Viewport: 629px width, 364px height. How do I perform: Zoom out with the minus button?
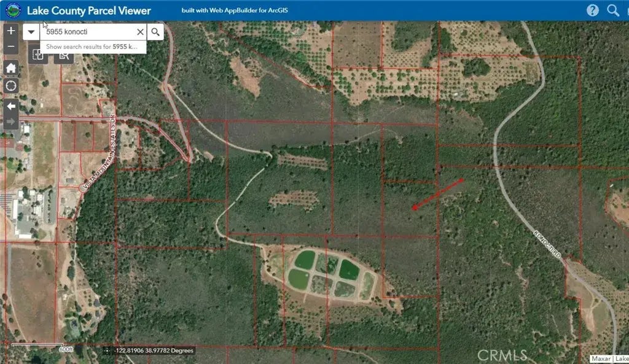[11, 46]
